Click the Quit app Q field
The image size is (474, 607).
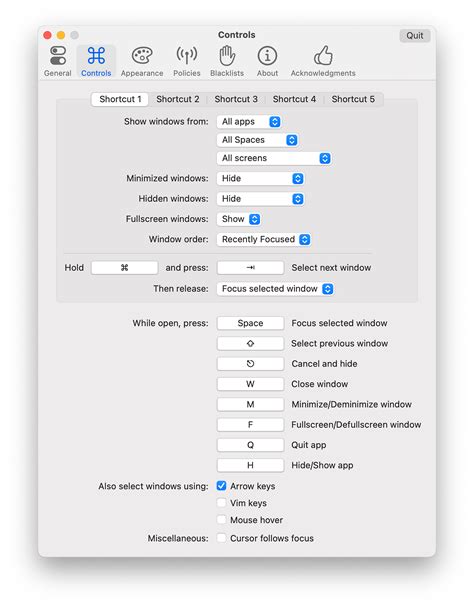pos(250,445)
